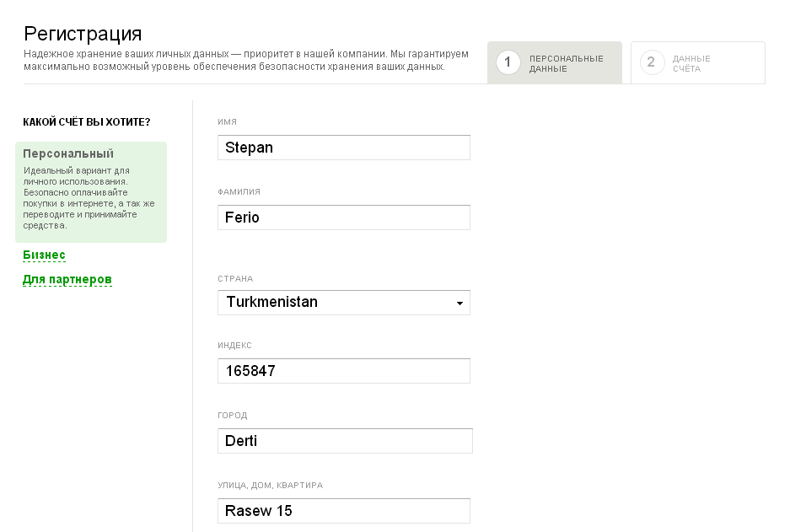Click the УЛИЦА, ДОМ, КВАРТИРА label

tap(270, 486)
